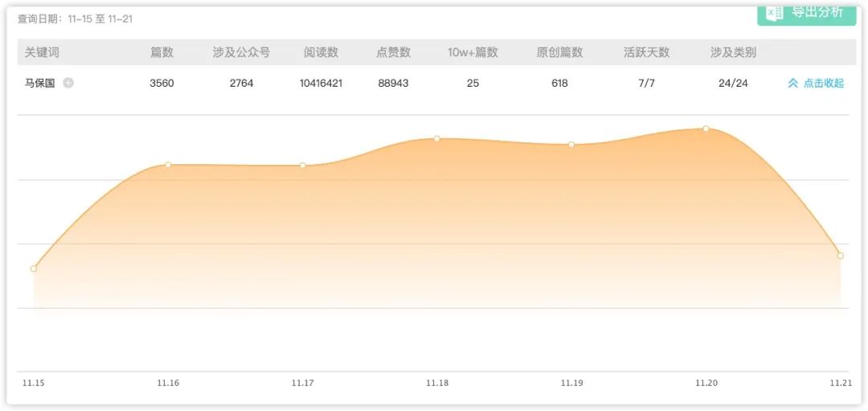This screenshot has height=411, width=868.
Task: Click the Excel icon on the export button
Action: [x=774, y=12]
